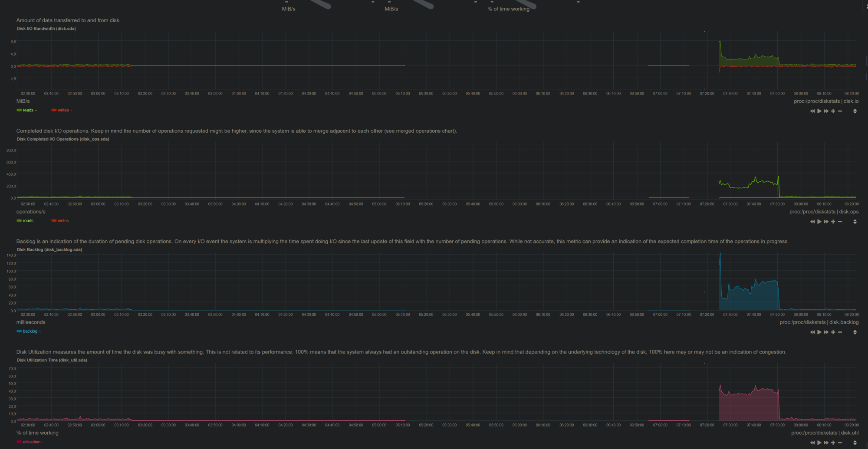Pan right on Disk Backlog chart
Viewport: 868px width, 449px height.
coord(826,332)
